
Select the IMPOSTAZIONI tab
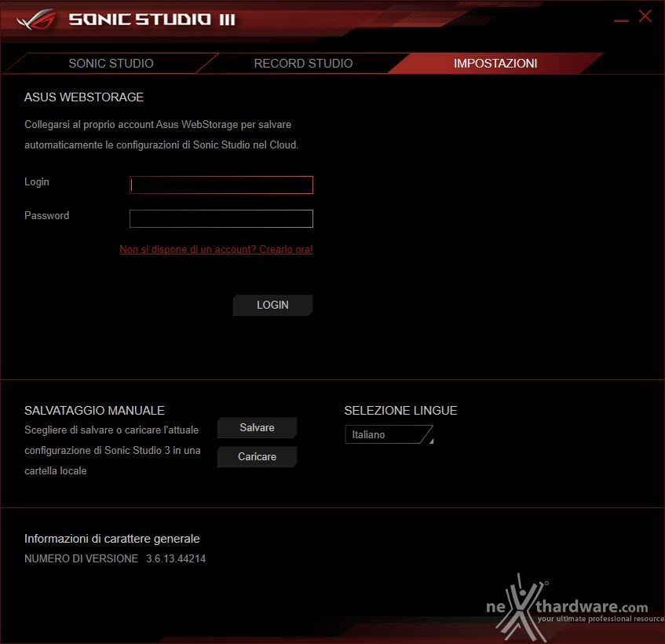(495, 63)
